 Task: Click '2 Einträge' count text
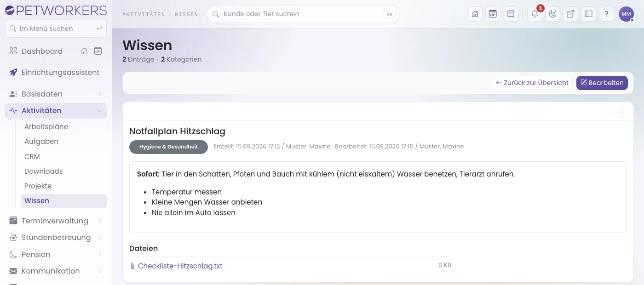[138, 59]
